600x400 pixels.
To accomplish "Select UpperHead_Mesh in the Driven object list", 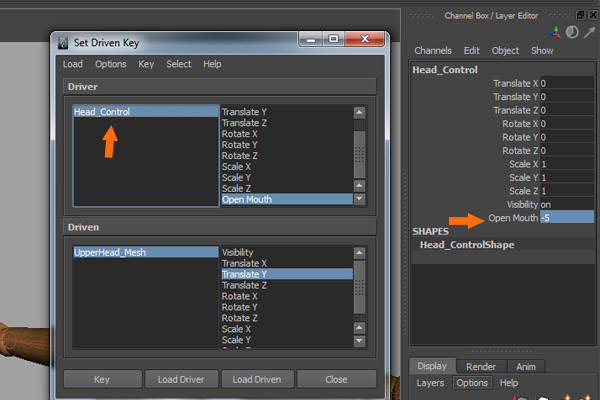I will click(x=145, y=252).
